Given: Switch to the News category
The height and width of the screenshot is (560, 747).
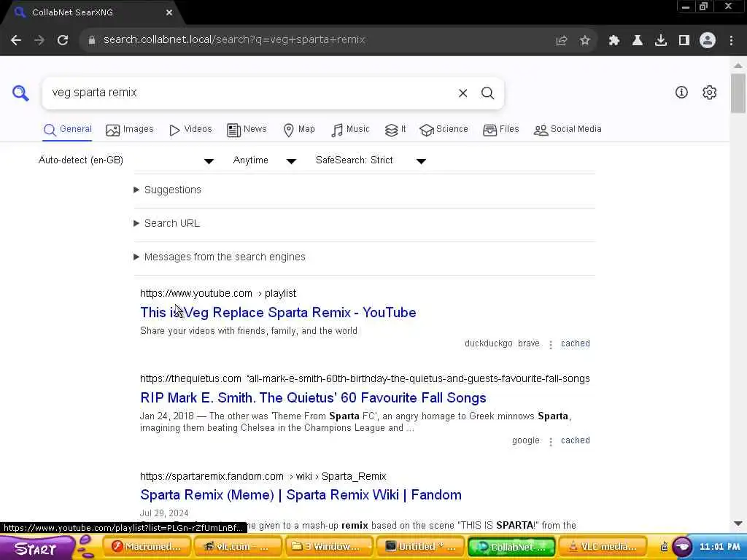Looking at the screenshot, I should 247,130.
